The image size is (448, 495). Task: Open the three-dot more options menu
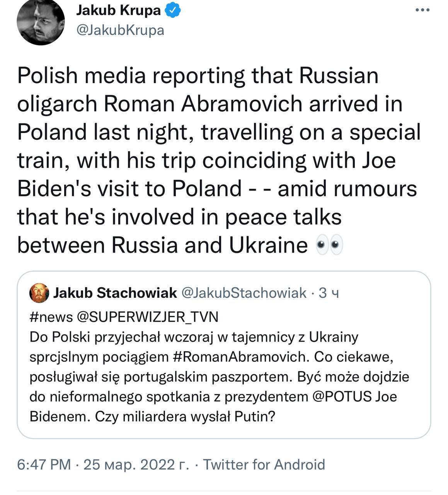coord(422,10)
